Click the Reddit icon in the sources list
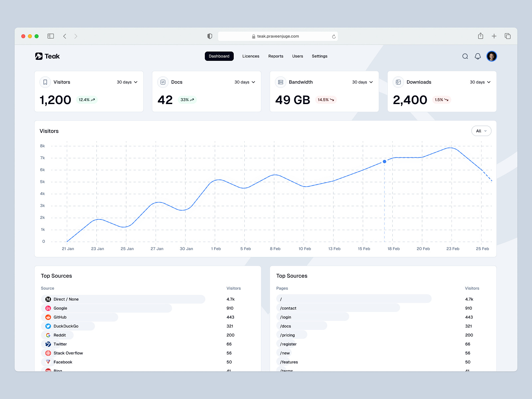Screen dimensions: 532x399 (48, 335)
